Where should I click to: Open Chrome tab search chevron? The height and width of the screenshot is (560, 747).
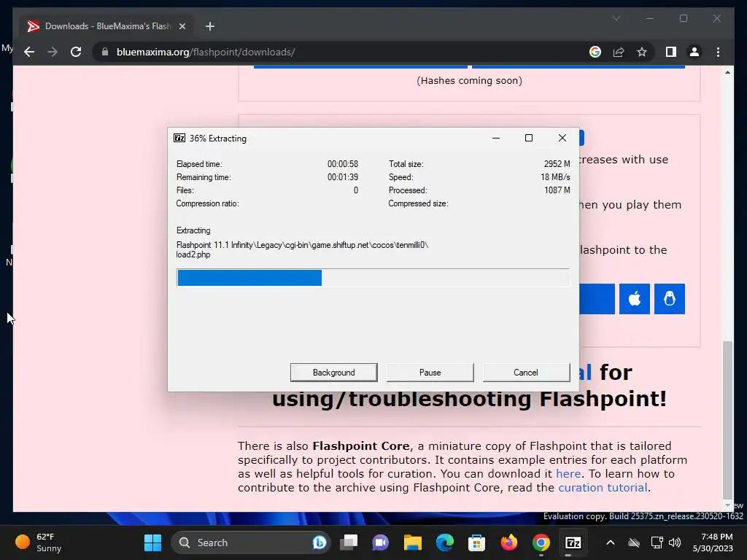coord(616,18)
